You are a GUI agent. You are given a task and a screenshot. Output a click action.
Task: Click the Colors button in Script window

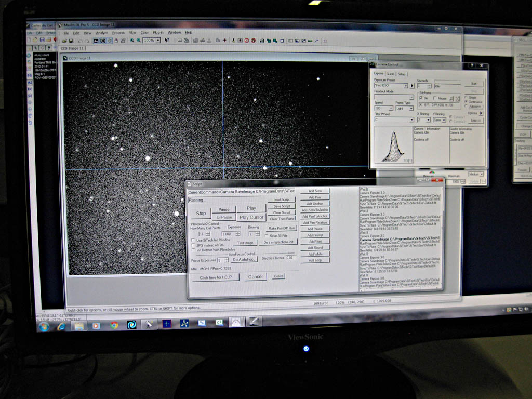[x=278, y=276]
